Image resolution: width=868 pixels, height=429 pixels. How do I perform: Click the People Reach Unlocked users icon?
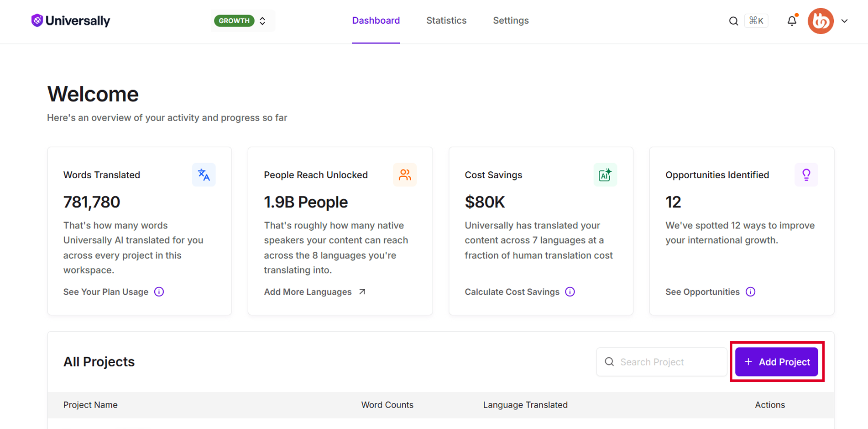[x=405, y=175]
